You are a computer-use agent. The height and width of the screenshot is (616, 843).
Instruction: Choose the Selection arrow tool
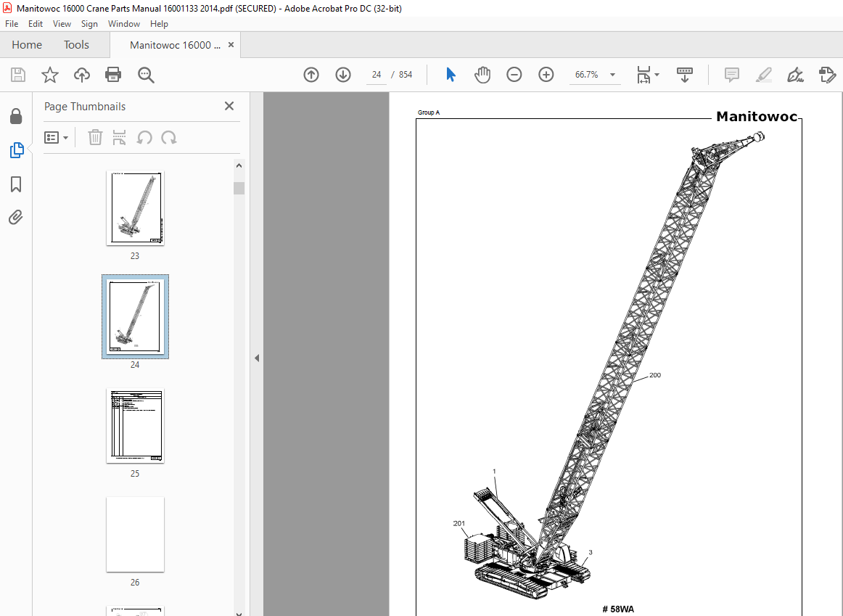coord(451,75)
